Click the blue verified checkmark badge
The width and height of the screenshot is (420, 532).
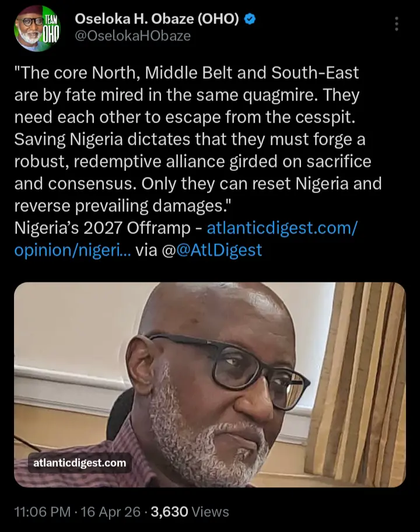pyautogui.click(x=250, y=19)
